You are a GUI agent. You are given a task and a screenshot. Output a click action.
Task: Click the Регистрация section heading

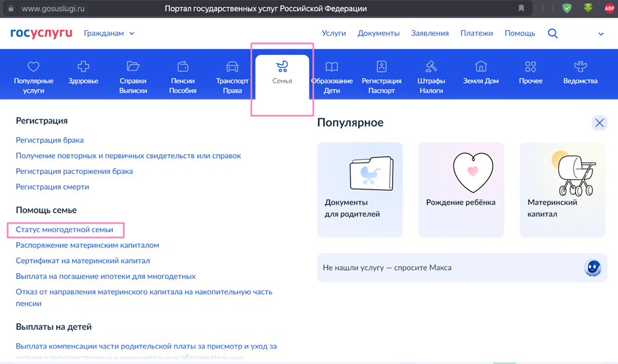tap(42, 121)
